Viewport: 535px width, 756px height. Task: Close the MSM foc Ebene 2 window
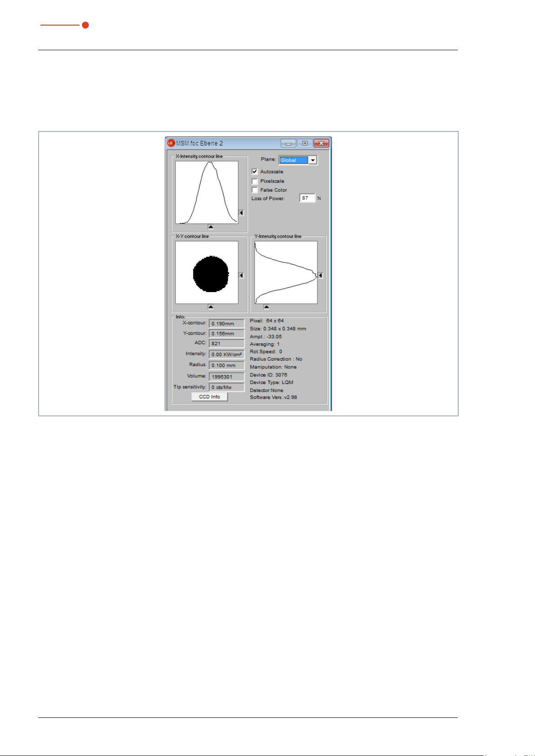[321, 143]
